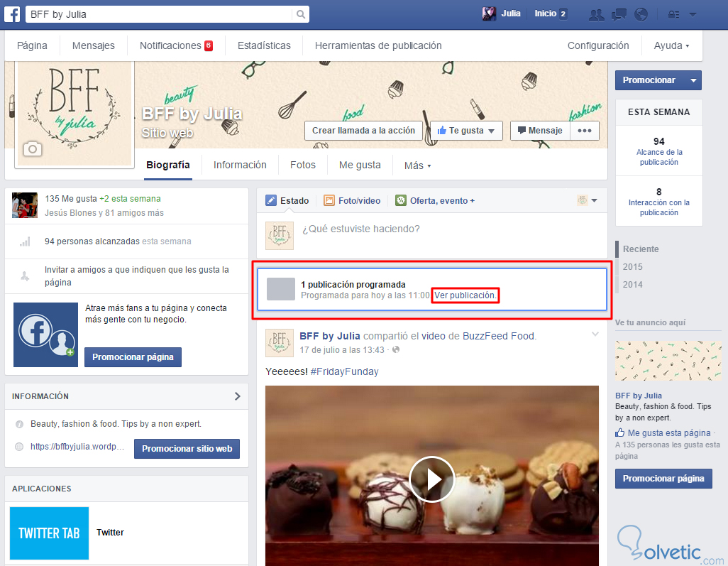Play the BuzzFeed Food video

tap(432, 479)
